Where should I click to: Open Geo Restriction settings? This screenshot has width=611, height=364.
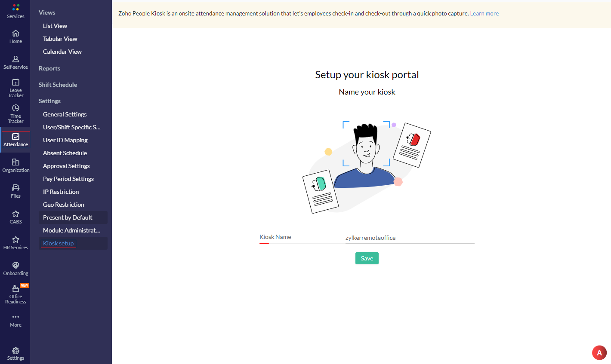[x=64, y=205]
